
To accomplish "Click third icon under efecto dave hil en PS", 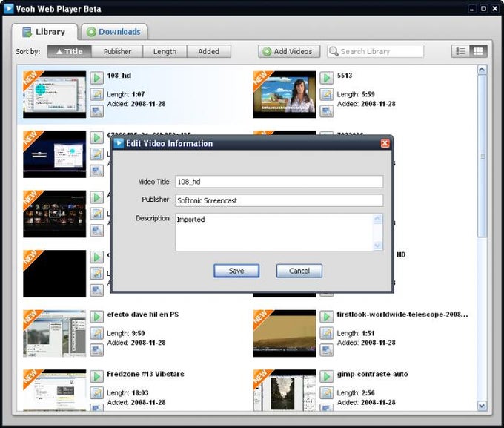I will 97,350.
